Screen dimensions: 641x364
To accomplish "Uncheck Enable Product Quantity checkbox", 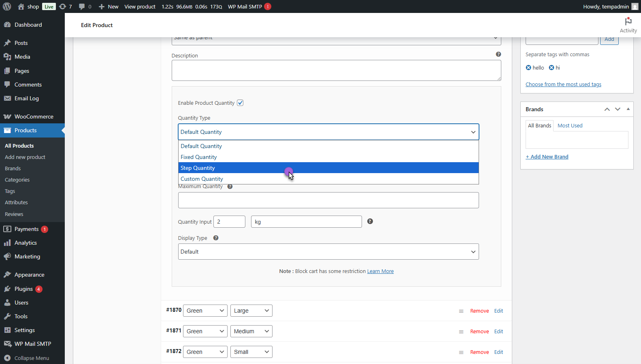I will pos(240,103).
